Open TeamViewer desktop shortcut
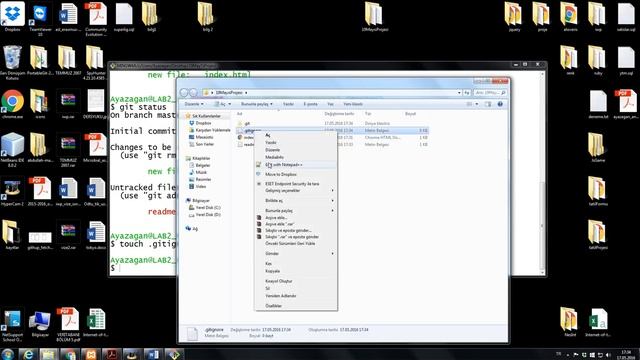Screen dimensions: 640x360 [40, 19]
